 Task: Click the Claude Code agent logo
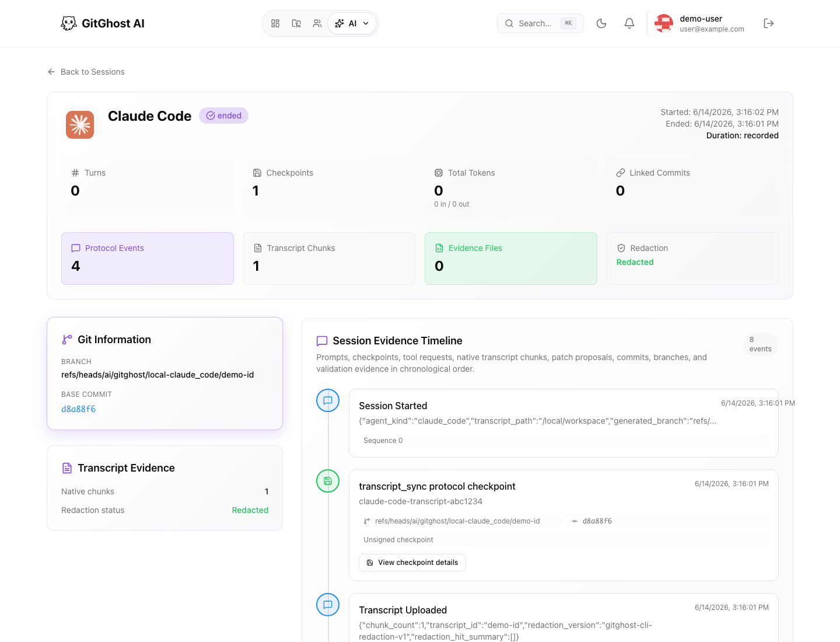tap(80, 125)
